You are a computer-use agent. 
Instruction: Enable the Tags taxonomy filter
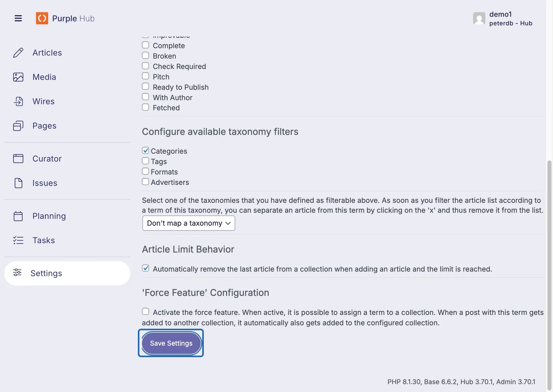[145, 161]
